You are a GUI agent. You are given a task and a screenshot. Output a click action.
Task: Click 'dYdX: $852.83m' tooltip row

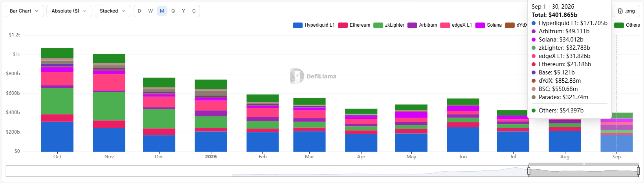556,81
